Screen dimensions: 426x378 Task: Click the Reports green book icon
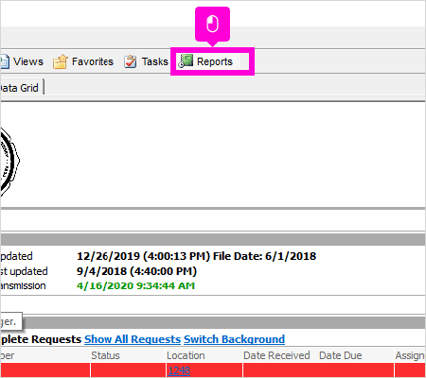(x=186, y=61)
